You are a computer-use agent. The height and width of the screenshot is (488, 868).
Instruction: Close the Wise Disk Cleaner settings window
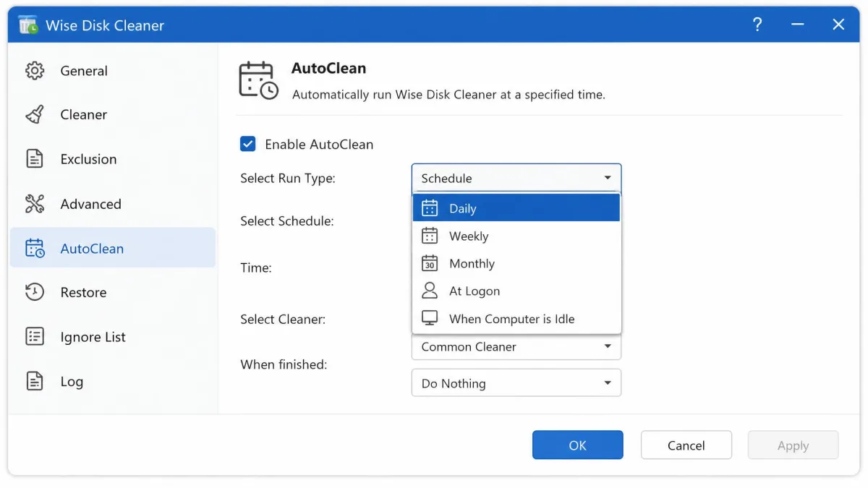click(x=838, y=25)
